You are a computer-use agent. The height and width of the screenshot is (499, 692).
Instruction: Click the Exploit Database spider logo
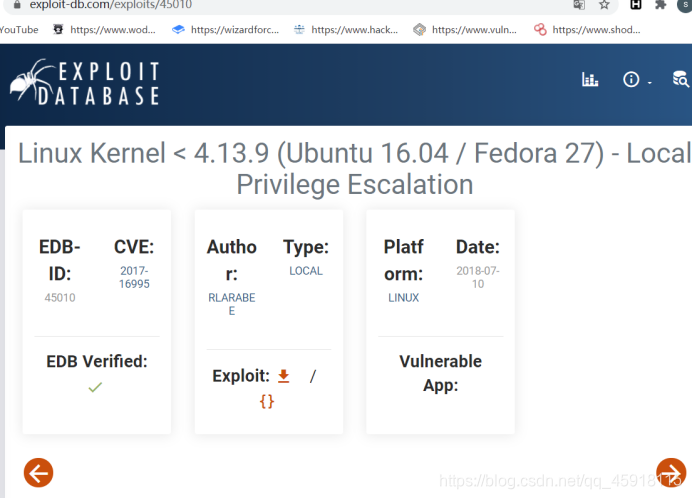coord(85,83)
